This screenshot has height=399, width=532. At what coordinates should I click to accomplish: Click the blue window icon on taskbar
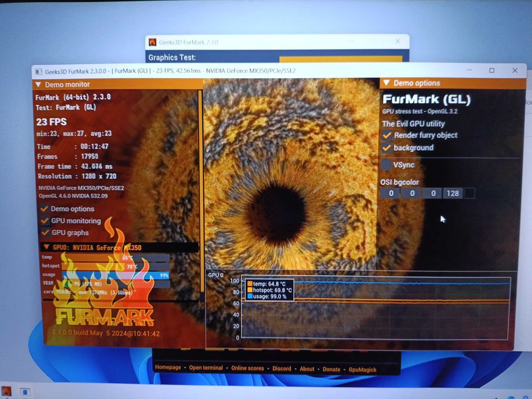coord(25,392)
